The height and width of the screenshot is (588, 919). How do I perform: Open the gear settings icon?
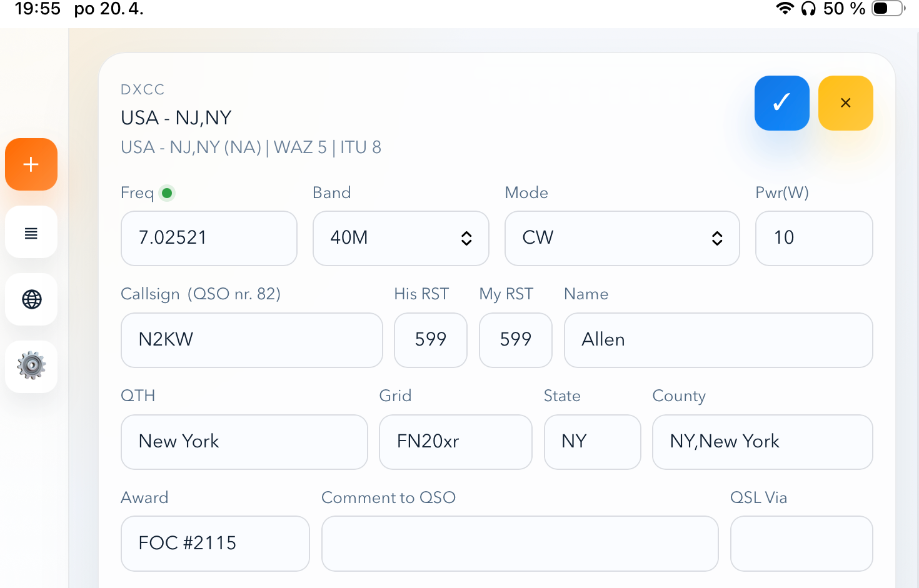[31, 366]
